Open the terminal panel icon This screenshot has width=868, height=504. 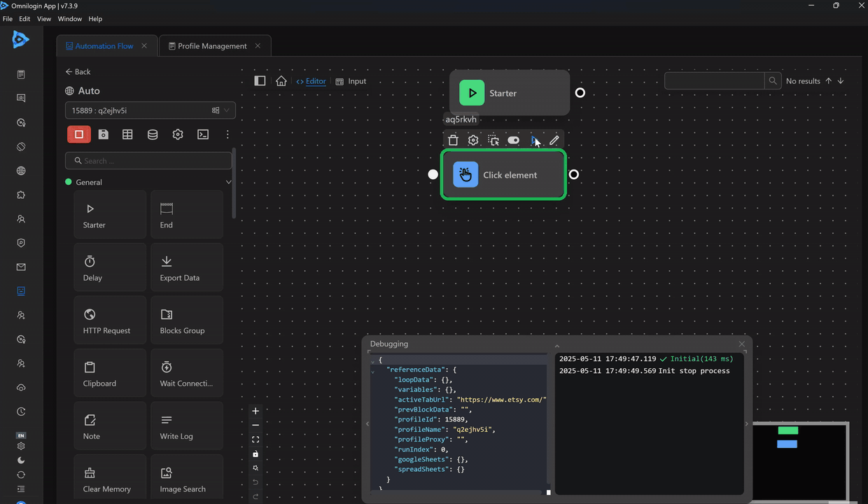202,134
